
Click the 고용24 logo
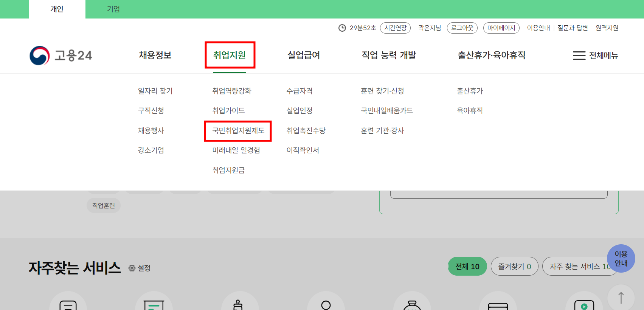pos(61,56)
